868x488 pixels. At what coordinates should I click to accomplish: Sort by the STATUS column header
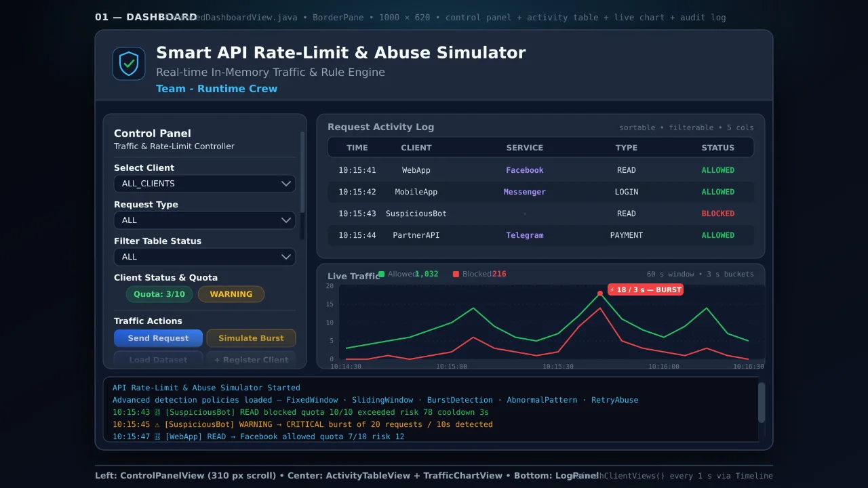point(718,148)
